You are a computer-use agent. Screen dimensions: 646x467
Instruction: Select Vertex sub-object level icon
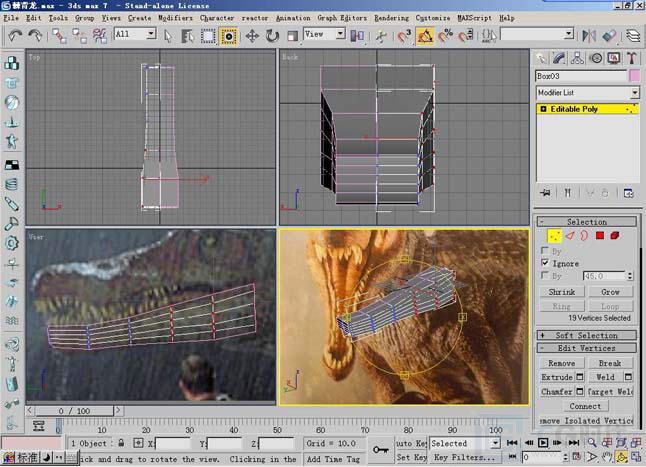point(555,236)
